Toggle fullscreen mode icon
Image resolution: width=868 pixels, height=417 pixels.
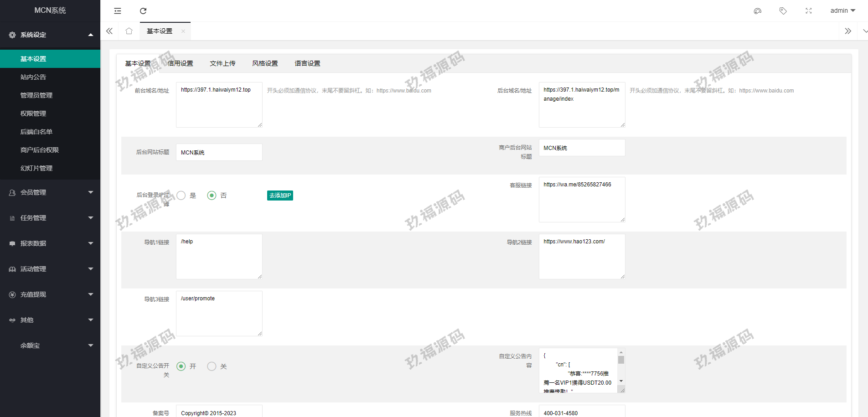(809, 11)
